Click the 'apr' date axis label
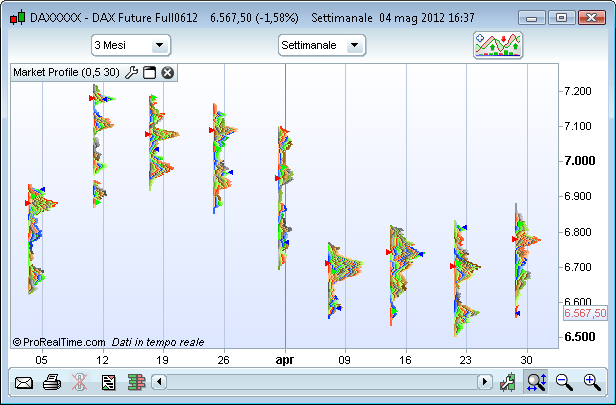 [x=285, y=360]
